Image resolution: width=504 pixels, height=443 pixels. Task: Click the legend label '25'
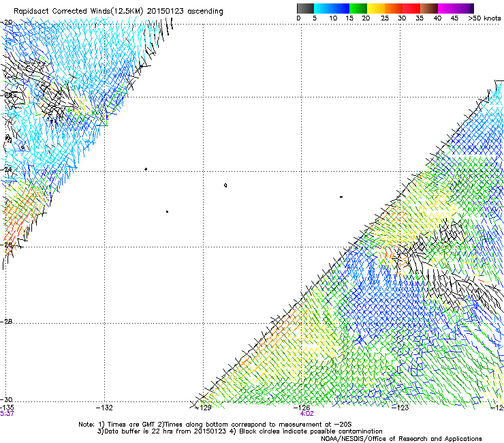[x=385, y=18]
